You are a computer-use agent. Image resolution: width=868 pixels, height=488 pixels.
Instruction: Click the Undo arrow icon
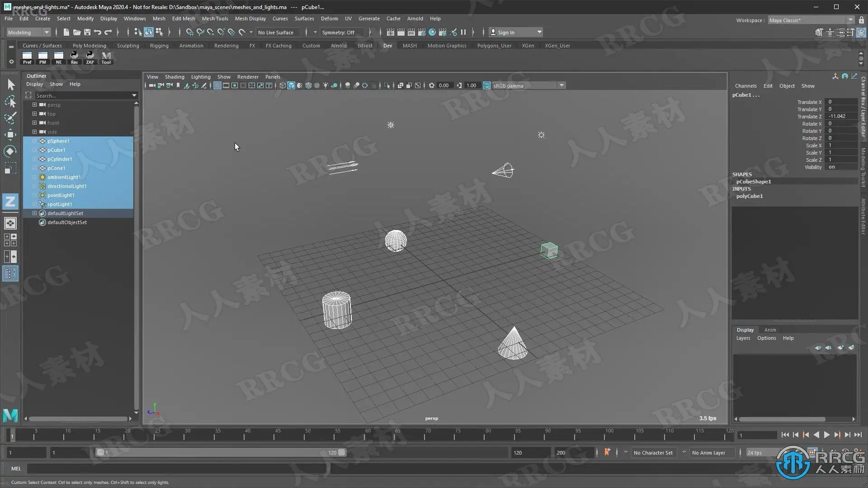pos(97,32)
